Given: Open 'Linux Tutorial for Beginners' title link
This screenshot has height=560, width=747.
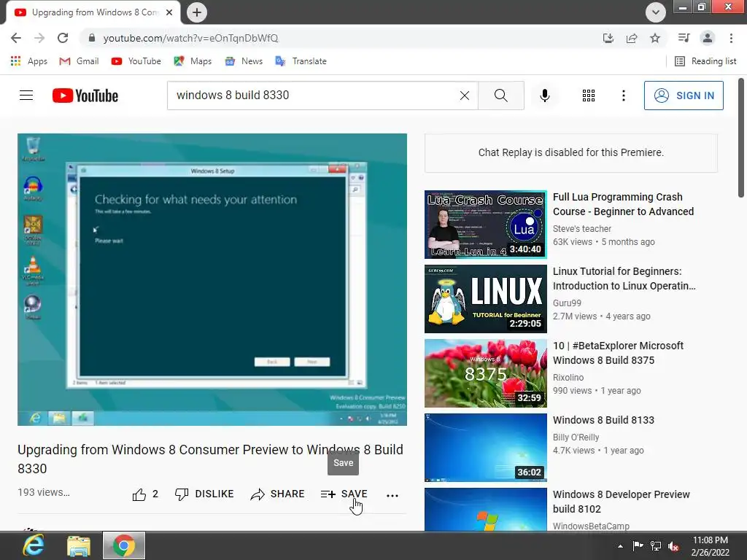Looking at the screenshot, I should point(624,278).
